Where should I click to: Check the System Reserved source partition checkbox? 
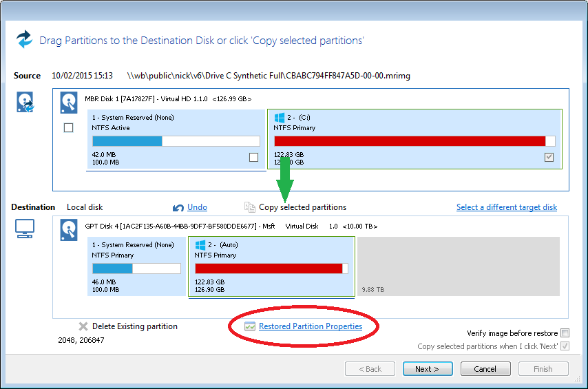(253, 158)
